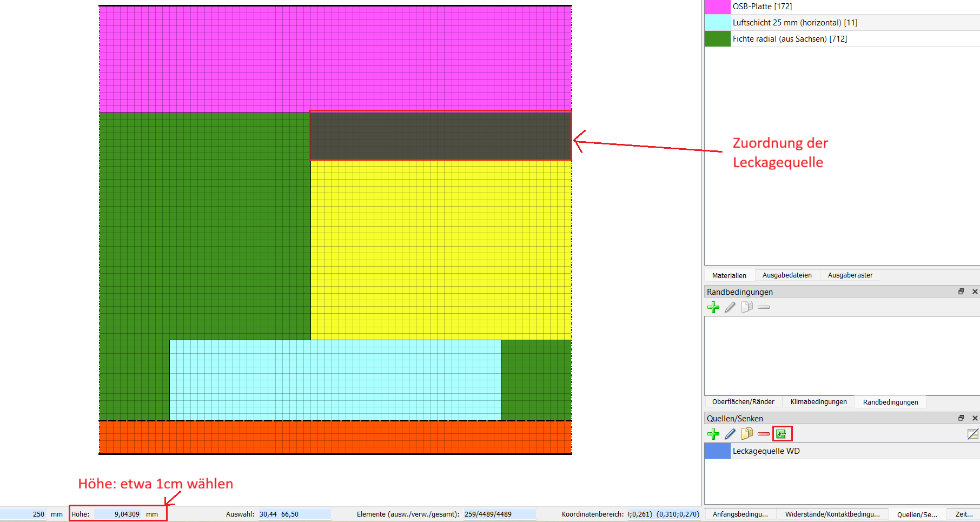Viewport: 980px width, 522px height.
Task: Open the Zeit... bottom tab
Action: (x=964, y=514)
